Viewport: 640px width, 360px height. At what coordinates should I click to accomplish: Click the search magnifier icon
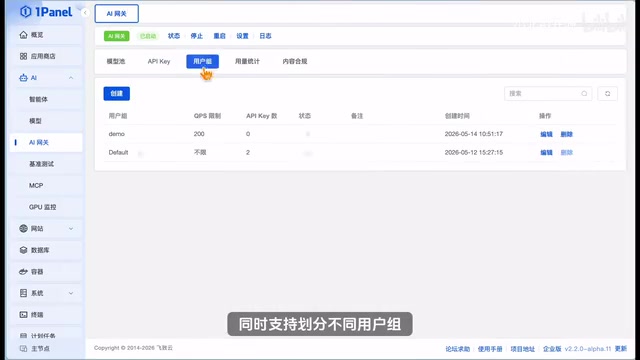pyautogui.click(x=584, y=93)
